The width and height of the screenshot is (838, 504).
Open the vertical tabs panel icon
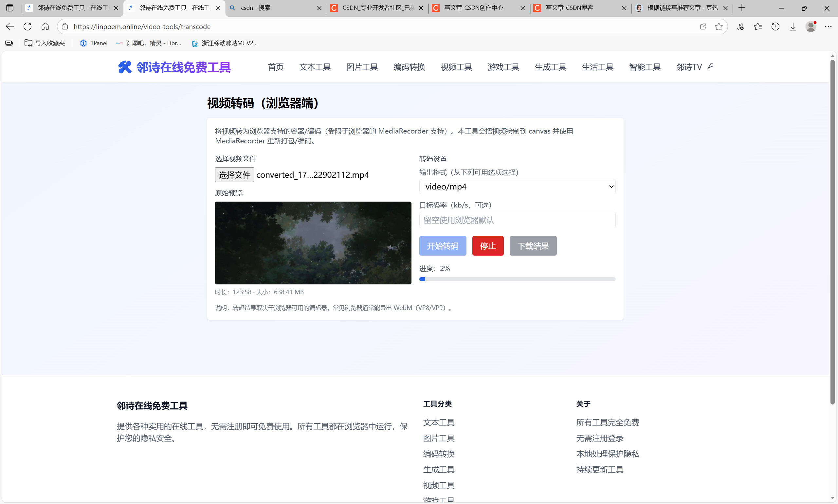point(10,8)
